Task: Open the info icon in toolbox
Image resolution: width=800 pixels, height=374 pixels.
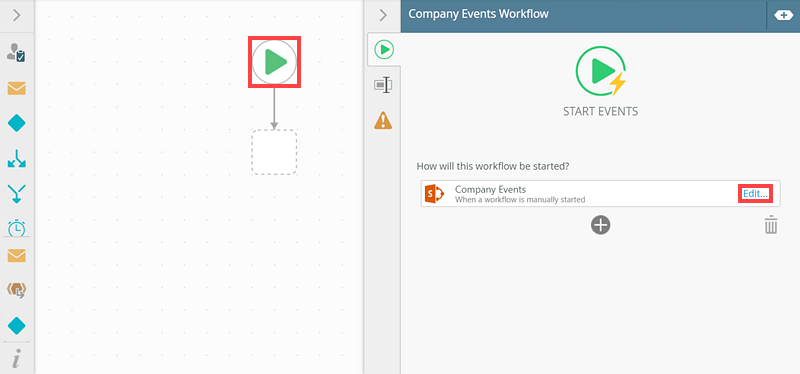Action: pos(16,359)
